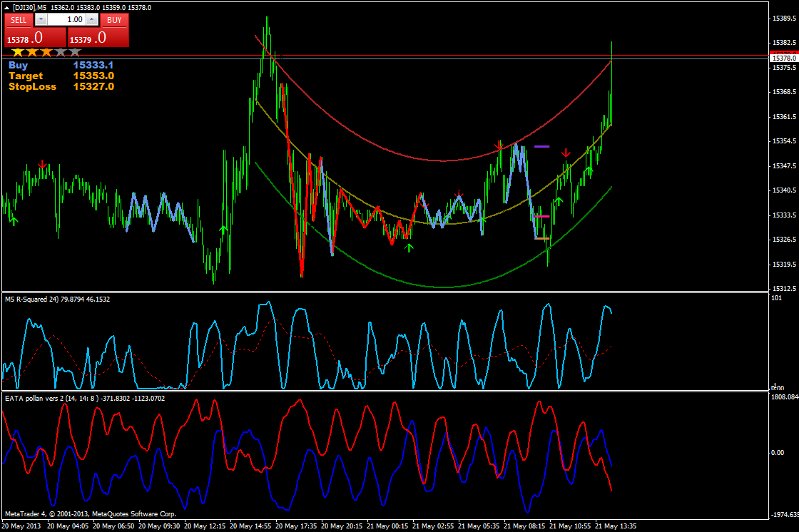Click price axis label 15368.5

point(784,92)
